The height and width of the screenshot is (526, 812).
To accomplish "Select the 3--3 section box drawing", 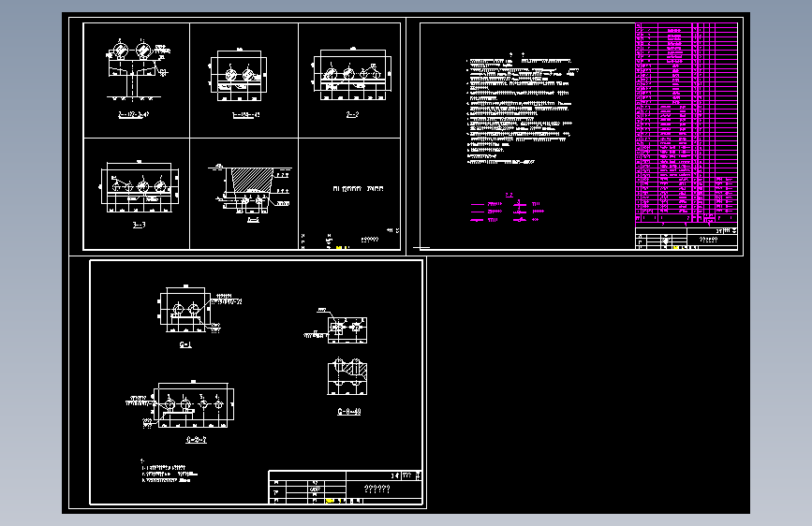I will pyautogui.click(x=140, y=188).
